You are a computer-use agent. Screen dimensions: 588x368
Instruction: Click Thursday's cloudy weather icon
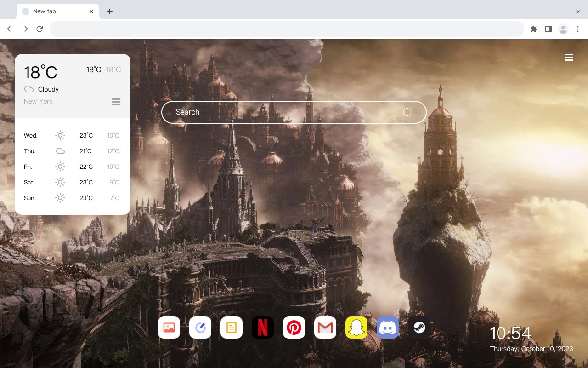60,151
